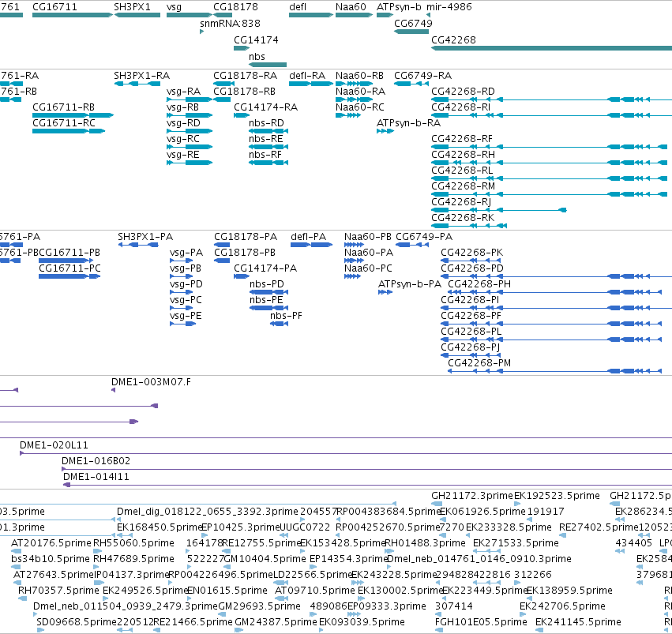Image resolution: width=672 pixels, height=634 pixels.
Task: Click EST label GH21172.3prime
Action: point(472,496)
